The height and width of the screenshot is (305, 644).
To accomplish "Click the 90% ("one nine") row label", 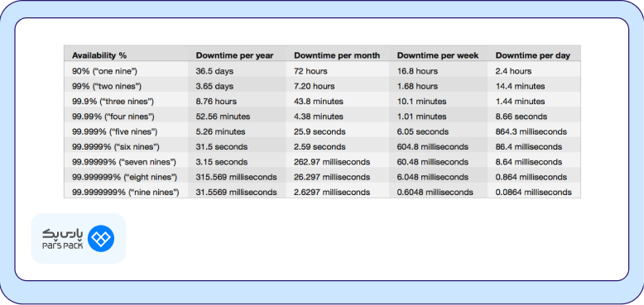I will 105,71.
